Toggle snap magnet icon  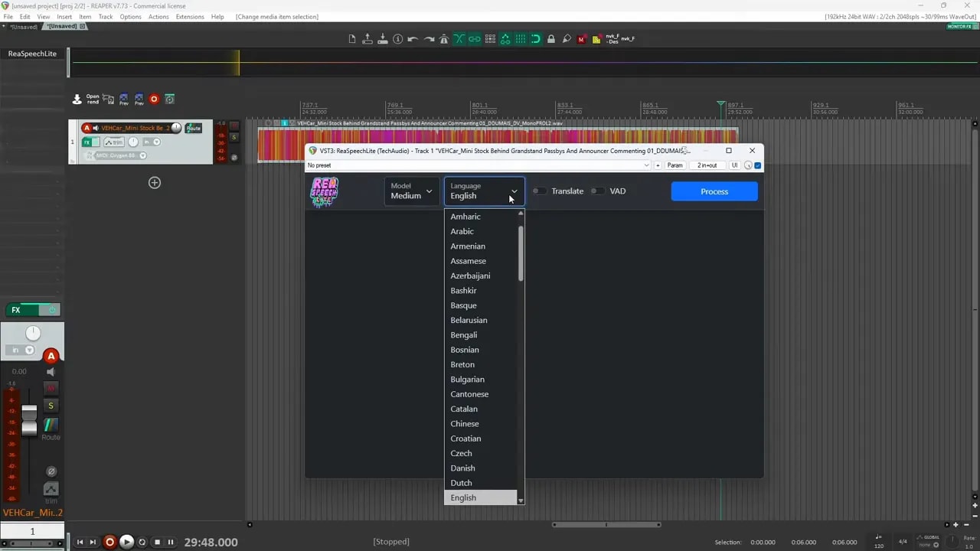click(536, 39)
